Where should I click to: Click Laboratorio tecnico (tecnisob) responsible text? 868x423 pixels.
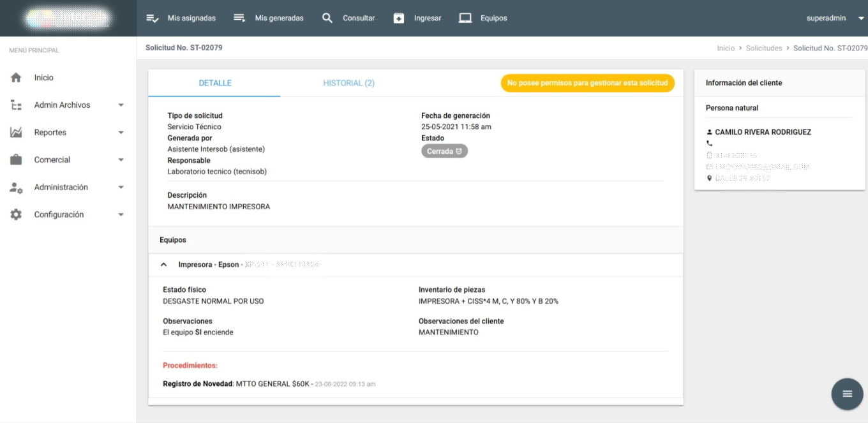[217, 172]
